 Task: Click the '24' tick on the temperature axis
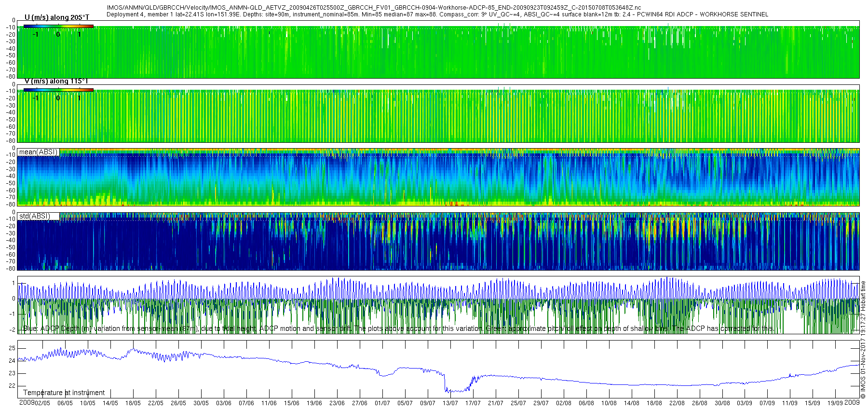pos(12,361)
